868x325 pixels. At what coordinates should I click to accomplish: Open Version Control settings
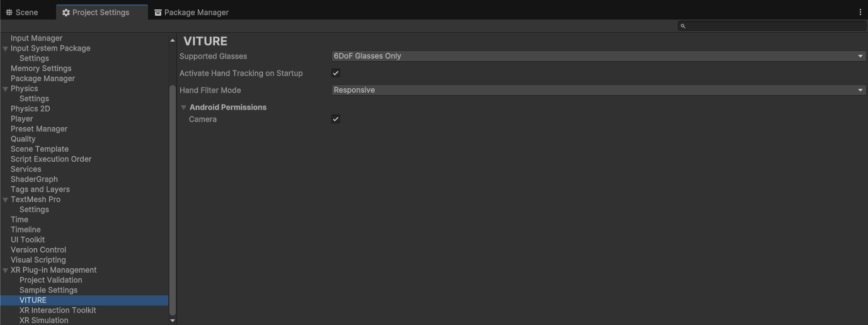(38, 250)
